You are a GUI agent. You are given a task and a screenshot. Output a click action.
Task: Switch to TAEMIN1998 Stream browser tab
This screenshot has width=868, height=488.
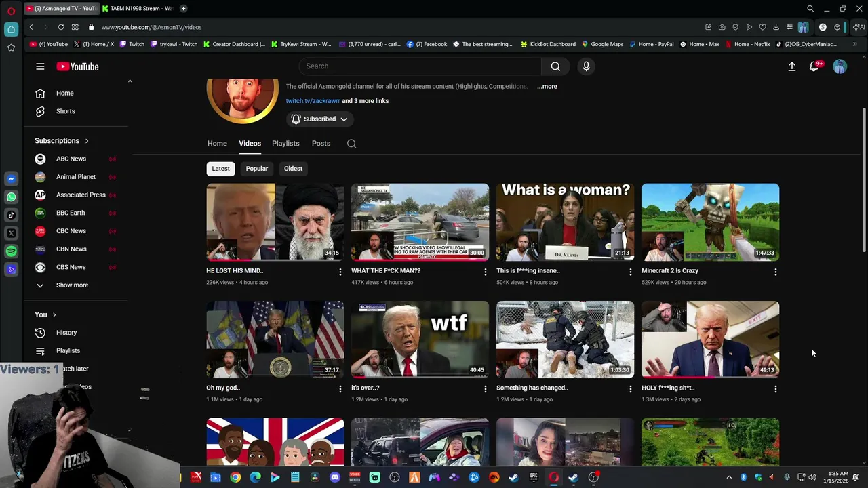click(138, 8)
